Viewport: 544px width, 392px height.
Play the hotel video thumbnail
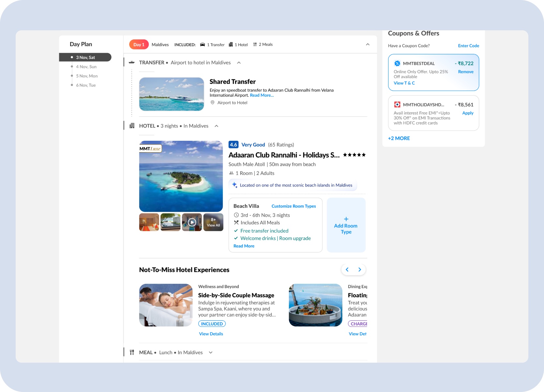point(192,222)
